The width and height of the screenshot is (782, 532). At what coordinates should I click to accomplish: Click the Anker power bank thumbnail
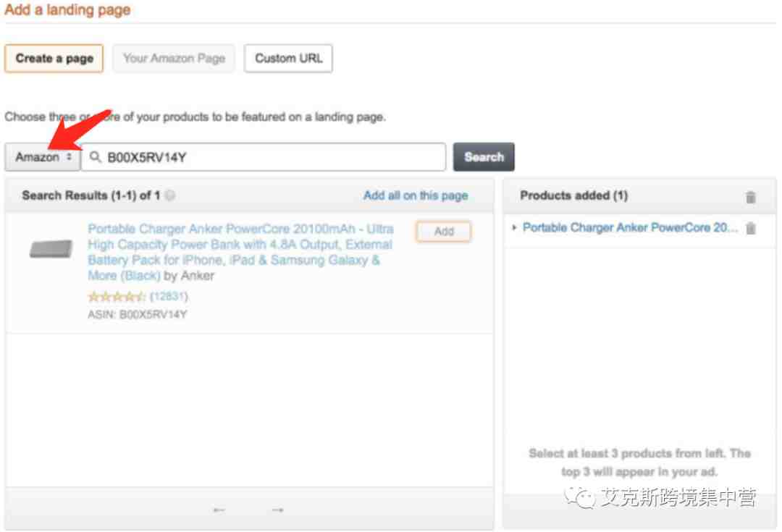[51, 249]
